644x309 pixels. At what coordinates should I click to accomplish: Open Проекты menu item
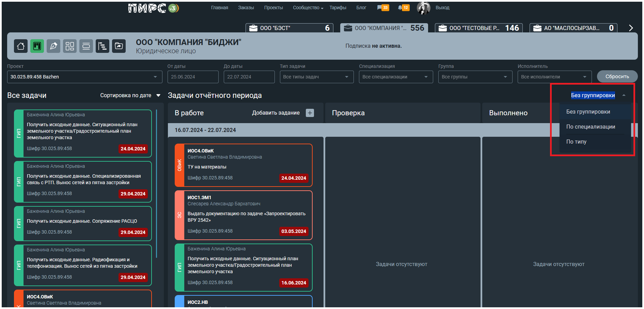tap(273, 8)
